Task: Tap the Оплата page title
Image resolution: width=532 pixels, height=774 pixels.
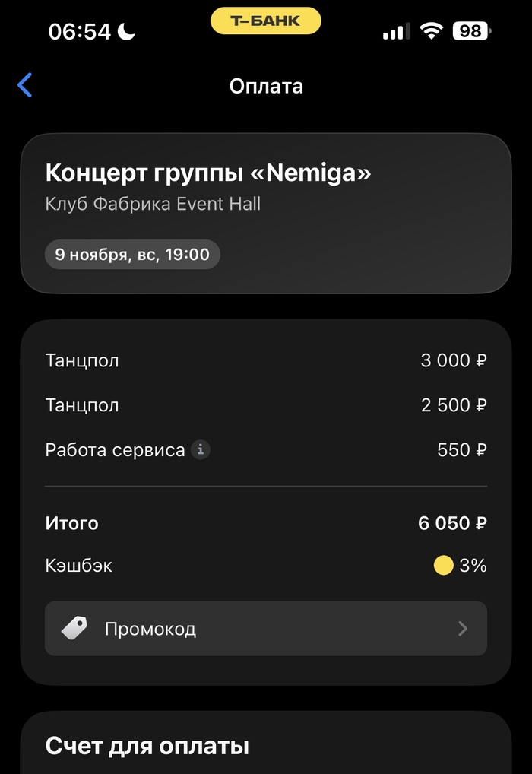Action: point(266,86)
